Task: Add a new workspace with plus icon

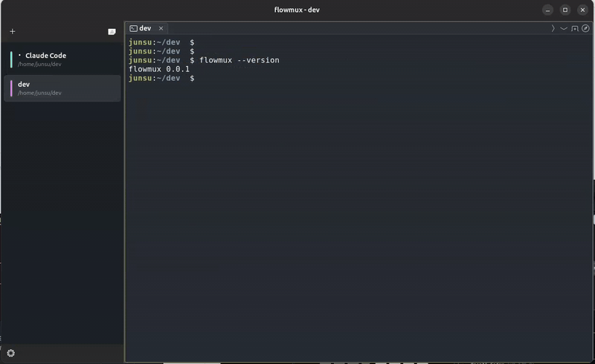Action: point(13,31)
